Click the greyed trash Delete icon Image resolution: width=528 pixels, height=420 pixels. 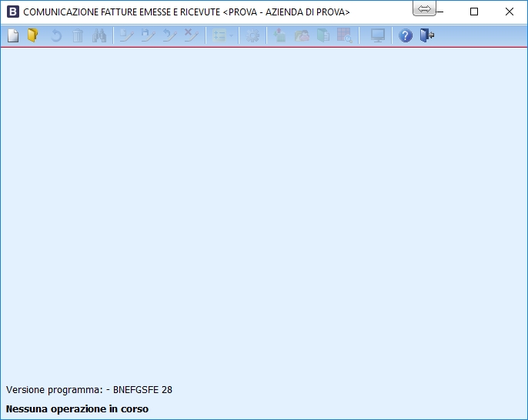78,35
